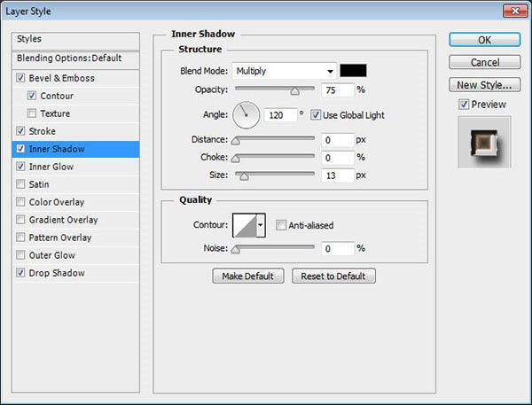Click the contour curve preview thumbnail

click(x=245, y=225)
